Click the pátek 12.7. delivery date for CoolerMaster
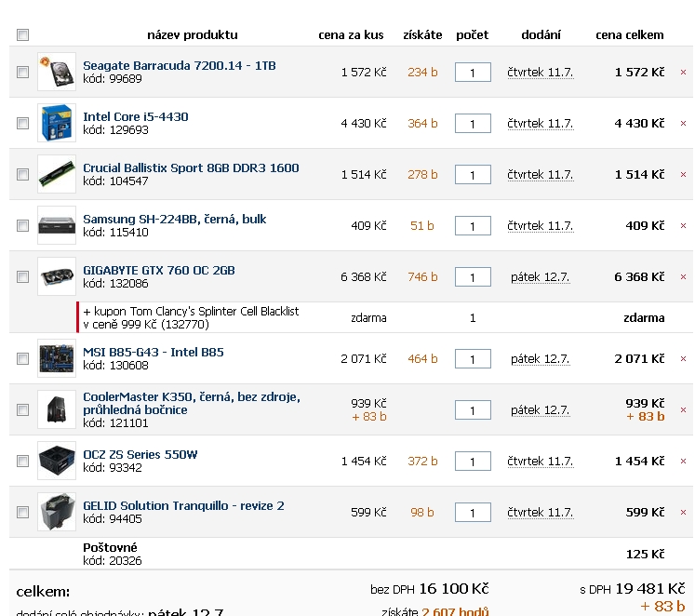Screen dimensions: 695x616 (540, 409)
